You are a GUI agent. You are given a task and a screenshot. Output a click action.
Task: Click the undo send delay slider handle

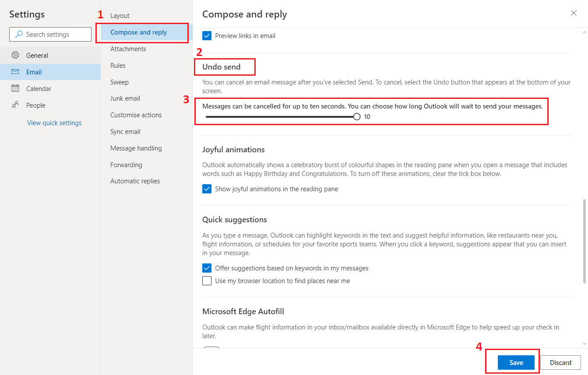click(x=356, y=116)
